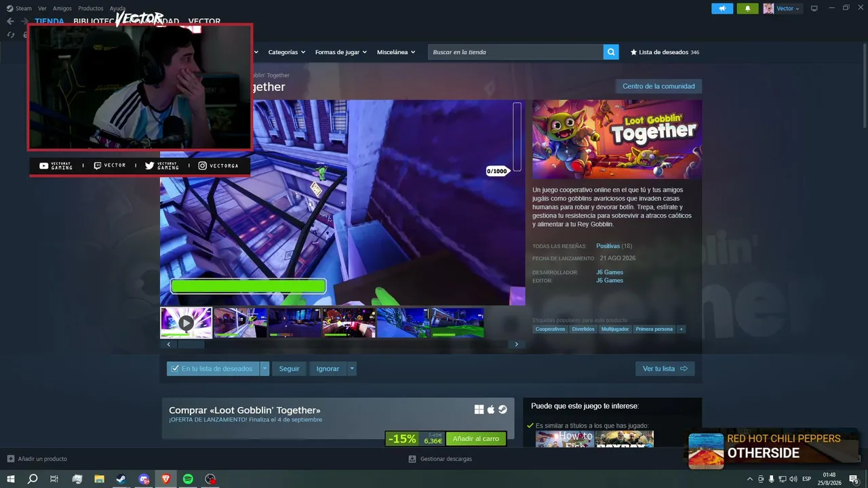
Task: Open the Productos menu
Action: click(x=91, y=9)
